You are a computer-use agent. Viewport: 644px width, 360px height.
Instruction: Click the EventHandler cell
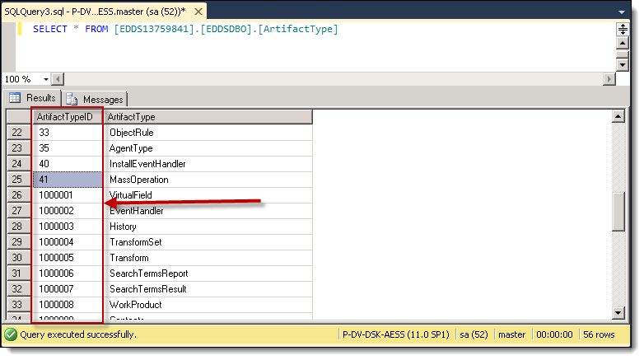pos(208,210)
